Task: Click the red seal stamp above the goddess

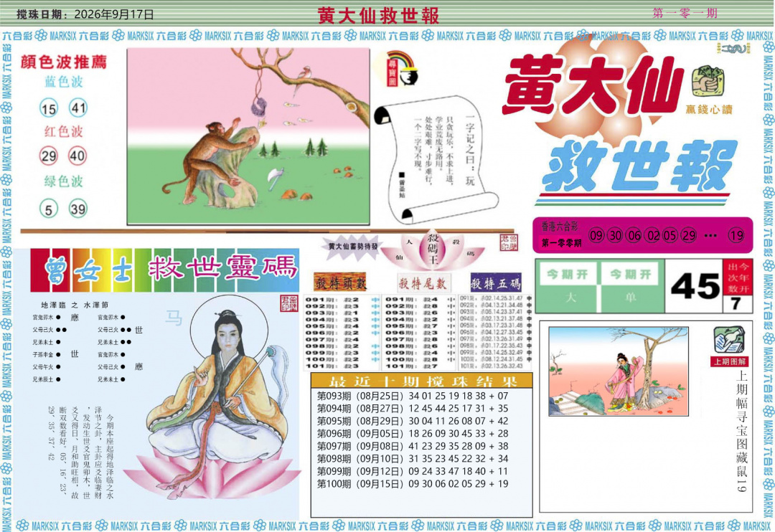Action: point(289,304)
